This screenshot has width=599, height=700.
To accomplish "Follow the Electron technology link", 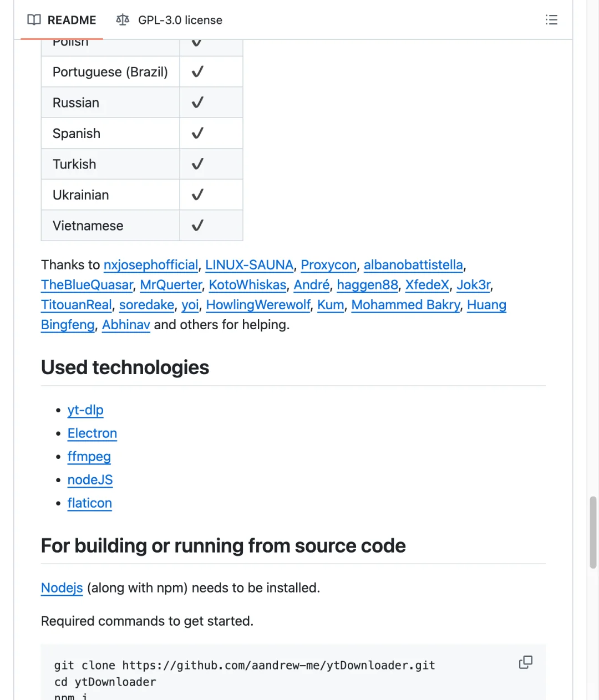I will point(92,433).
